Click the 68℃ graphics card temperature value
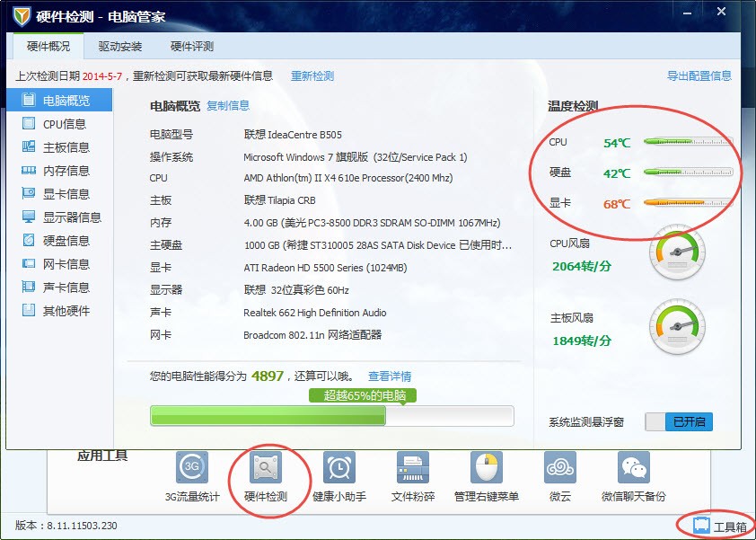This screenshot has height=540, width=756. [x=617, y=204]
